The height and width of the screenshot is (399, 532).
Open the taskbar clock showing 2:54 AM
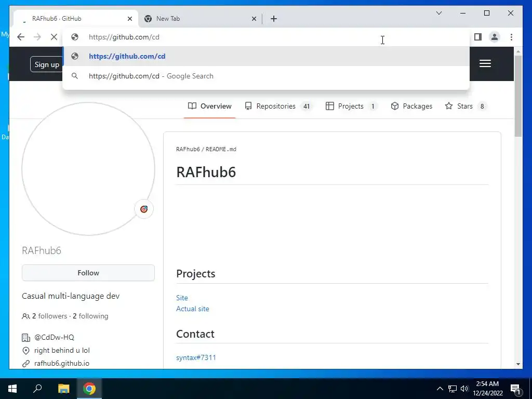(x=487, y=389)
